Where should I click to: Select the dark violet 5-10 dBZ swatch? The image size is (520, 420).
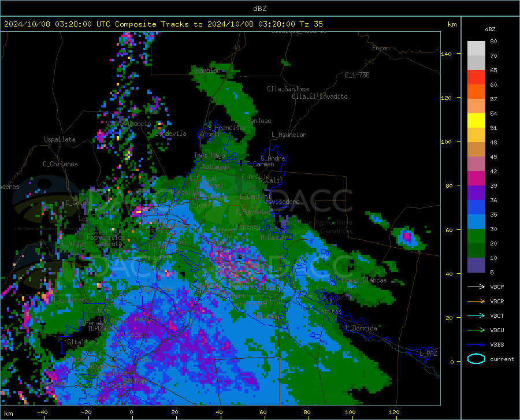point(476,265)
